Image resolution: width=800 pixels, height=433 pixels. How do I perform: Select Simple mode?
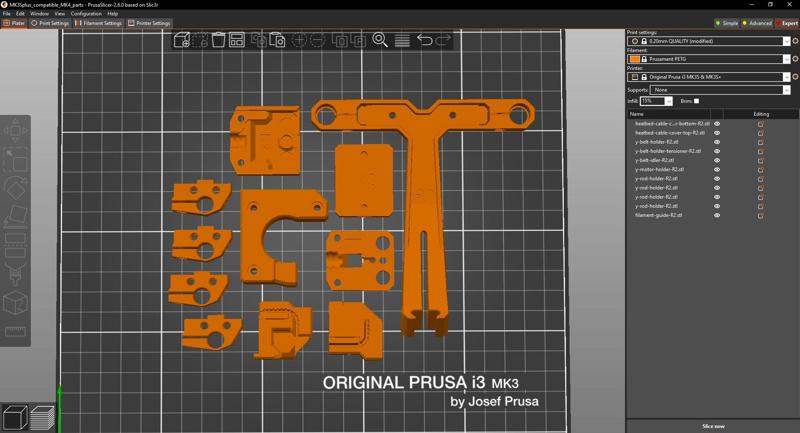coord(727,23)
